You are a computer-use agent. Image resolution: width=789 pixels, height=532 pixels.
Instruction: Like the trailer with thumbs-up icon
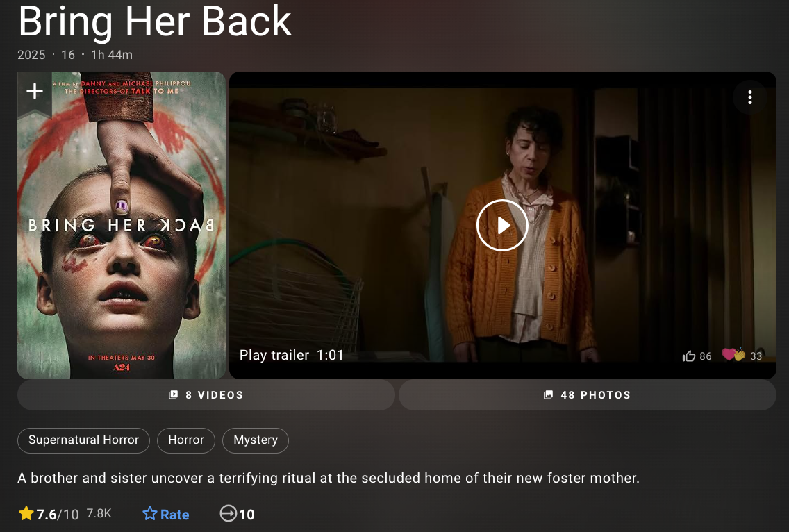689,356
